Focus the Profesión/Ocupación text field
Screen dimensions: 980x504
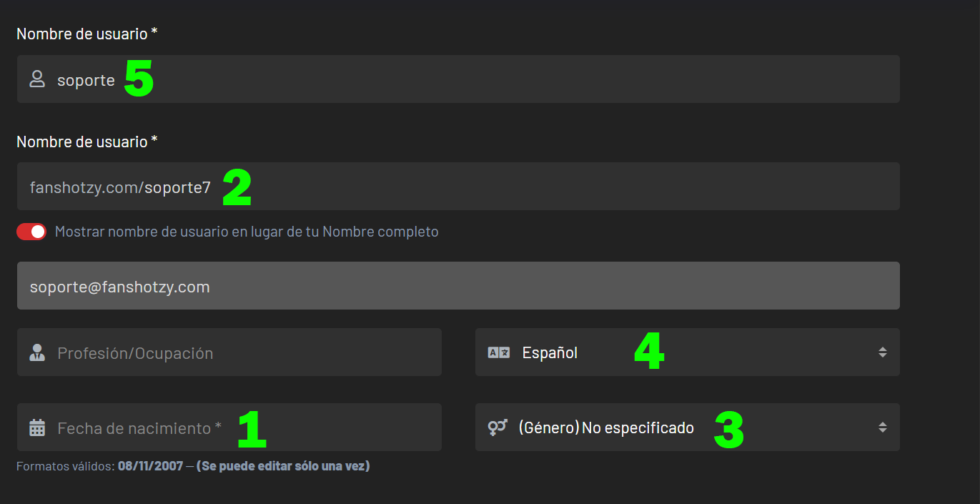(x=229, y=352)
